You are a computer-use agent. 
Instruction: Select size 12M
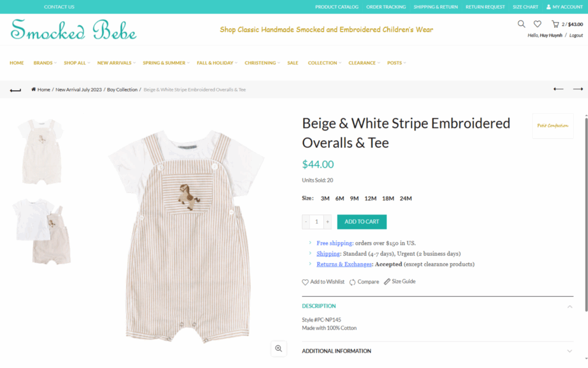pyautogui.click(x=370, y=198)
